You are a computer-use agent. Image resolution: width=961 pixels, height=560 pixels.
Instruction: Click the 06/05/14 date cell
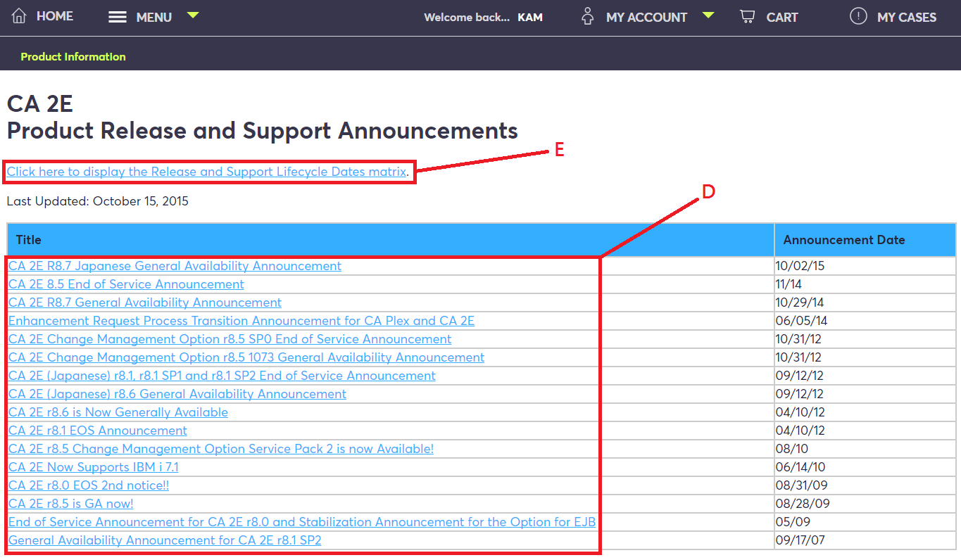coord(865,321)
